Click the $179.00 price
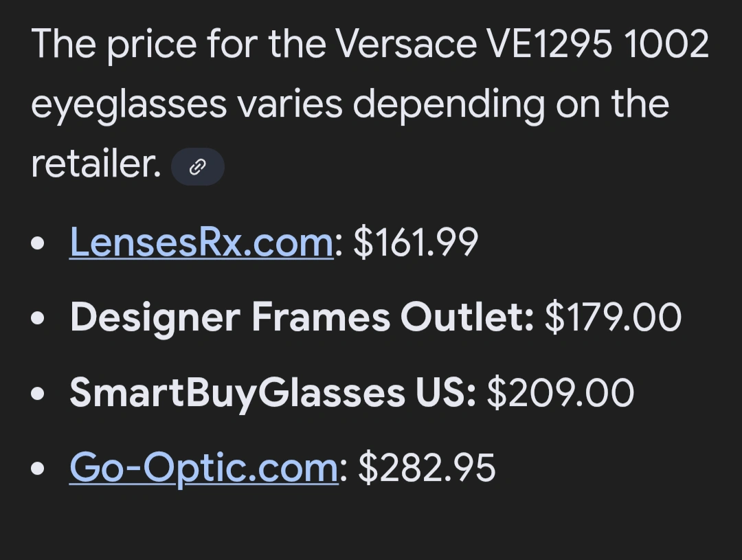This screenshot has width=742, height=560. point(613,317)
